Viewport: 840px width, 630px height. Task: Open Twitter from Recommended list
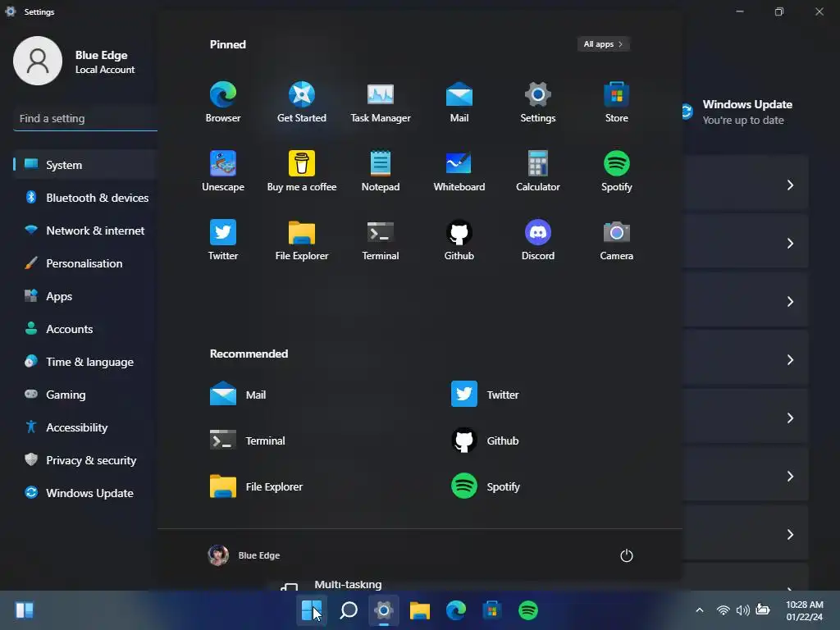click(x=485, y=395)
